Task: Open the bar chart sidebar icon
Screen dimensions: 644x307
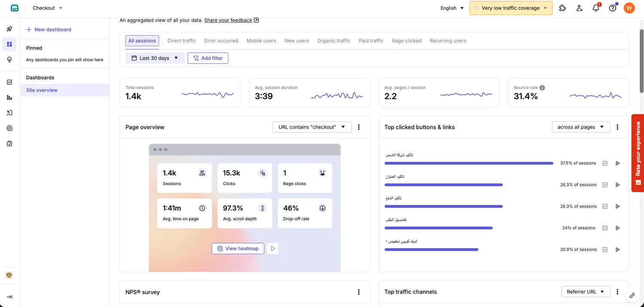Action: [x=9, y=97]
